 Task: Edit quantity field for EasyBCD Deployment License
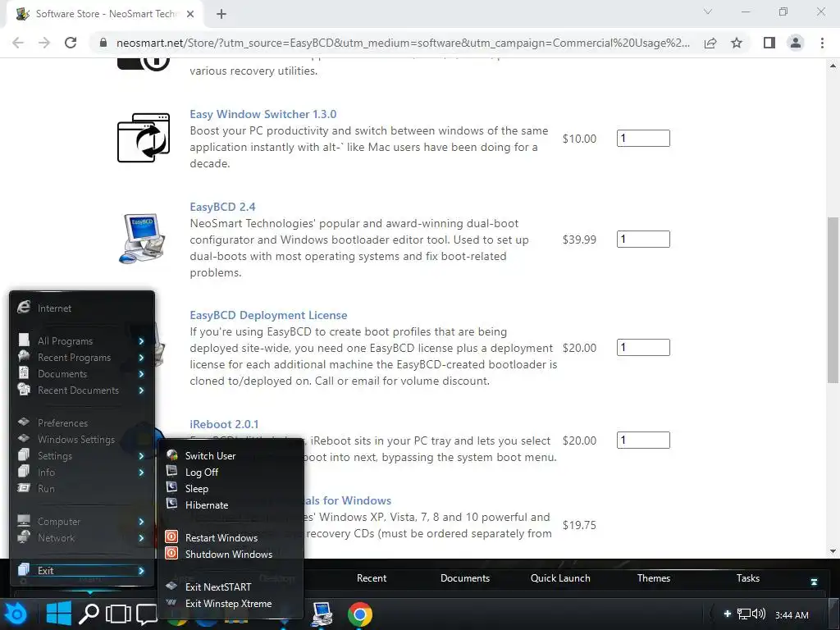coord(643,347)
